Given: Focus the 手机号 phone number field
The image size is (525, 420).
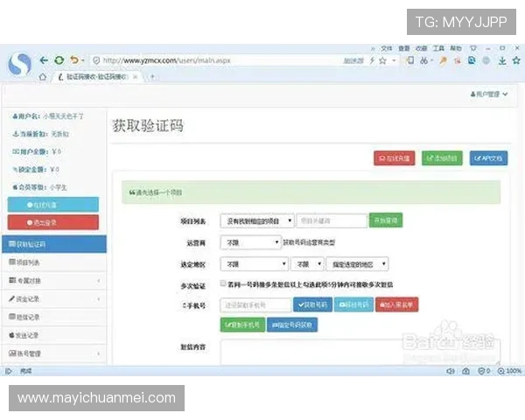Looking at the screenshot, I should (x=255, y=305).
